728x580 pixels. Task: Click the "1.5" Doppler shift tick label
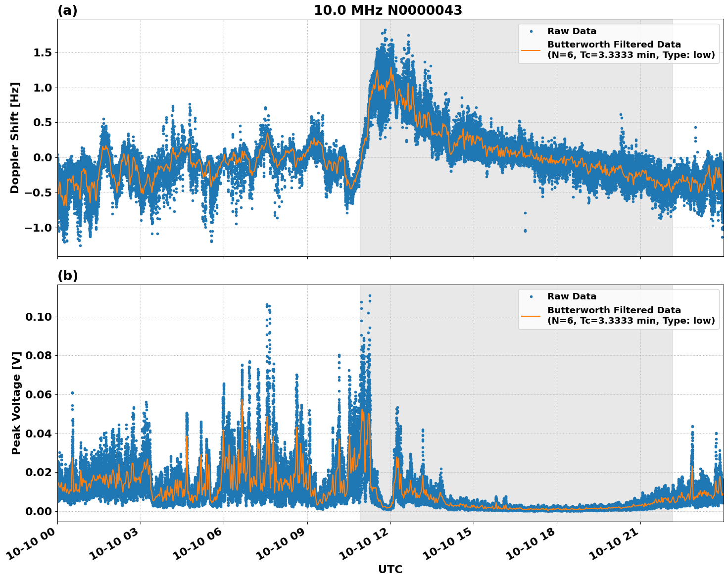click(x=42, y=53)
